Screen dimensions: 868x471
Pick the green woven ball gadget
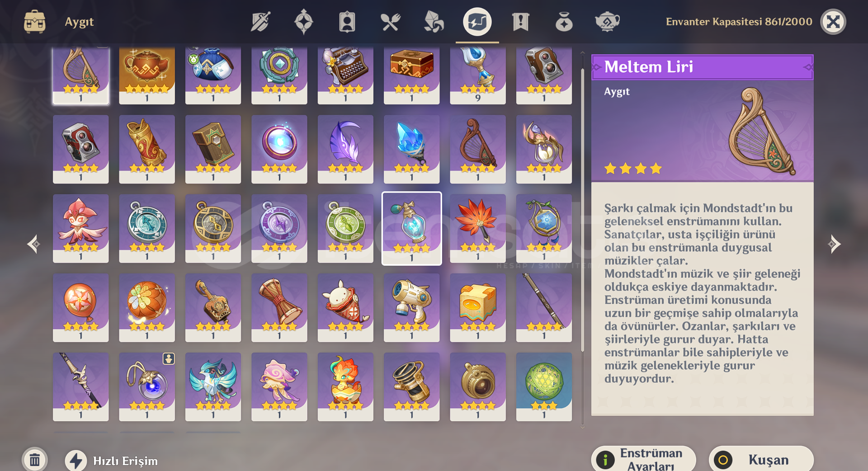click(x=544, y=386)
